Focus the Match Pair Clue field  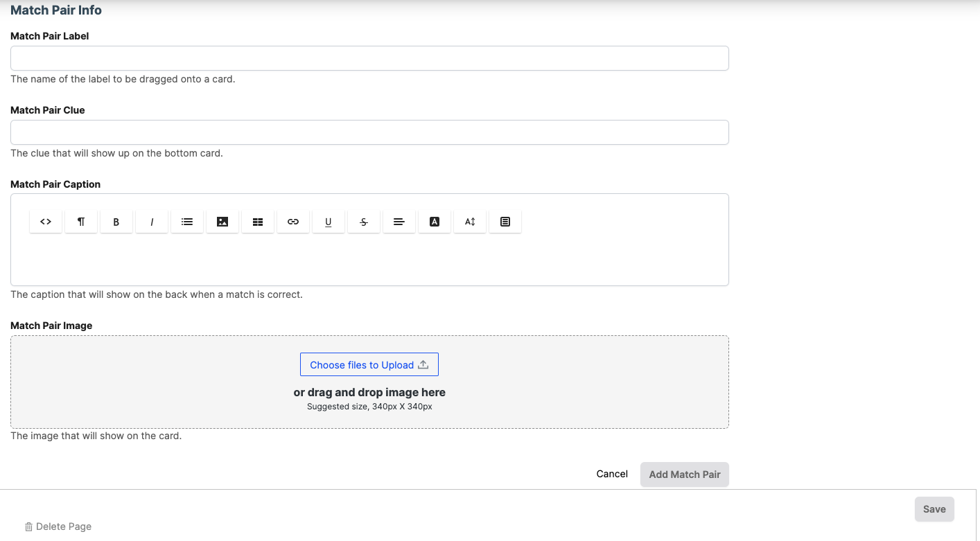pyautogui.click(x=369, y=132)
